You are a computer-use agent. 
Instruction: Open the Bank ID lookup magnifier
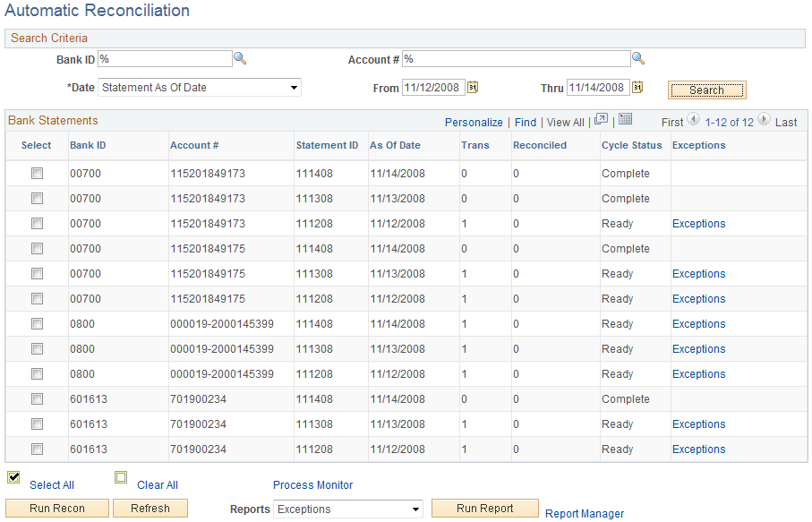click(x=240, y=57)
